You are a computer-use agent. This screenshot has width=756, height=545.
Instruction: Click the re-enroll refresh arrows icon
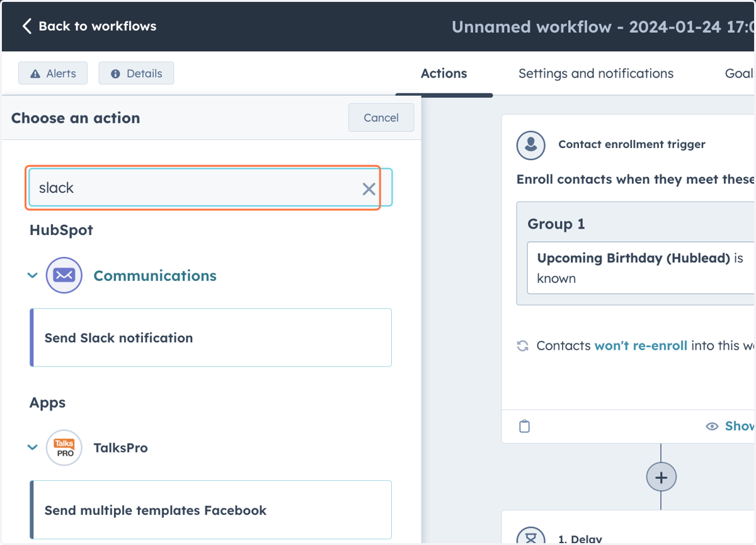pyautogui.click(x=522, y=346)
